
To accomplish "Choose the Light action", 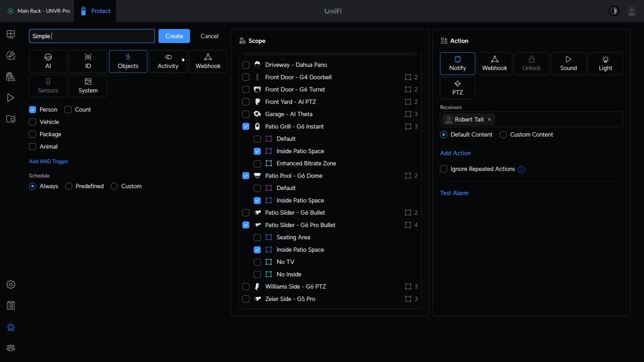I will 605,63.
